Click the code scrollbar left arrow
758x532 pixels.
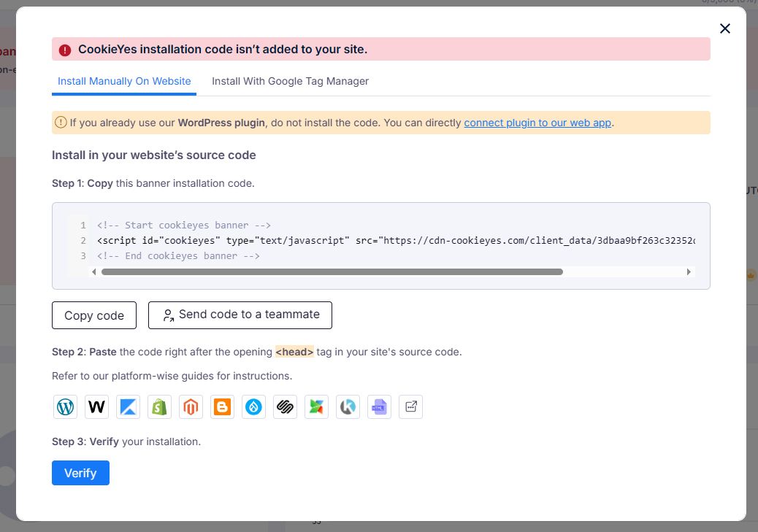point(93,272)
